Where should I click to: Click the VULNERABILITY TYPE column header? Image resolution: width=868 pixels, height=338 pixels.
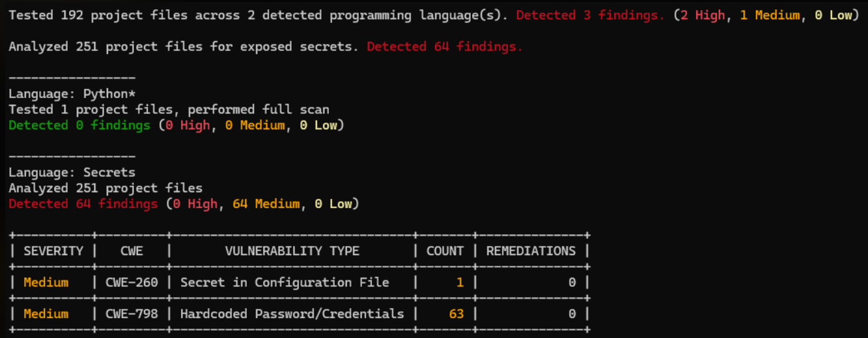click(x=292, y=251)
